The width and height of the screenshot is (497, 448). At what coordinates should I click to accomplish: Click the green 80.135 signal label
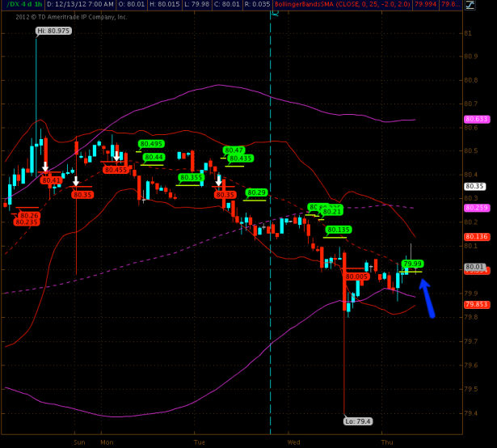339,230
